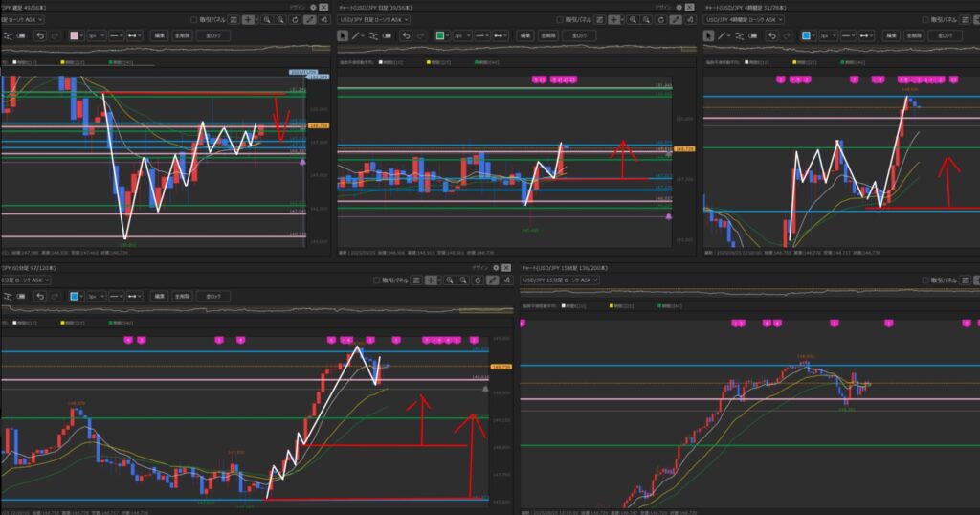The image size is (980, 515).
Task: Click the undo arrow in the weekly chart toolbar
Action: [x=40, y=35]
